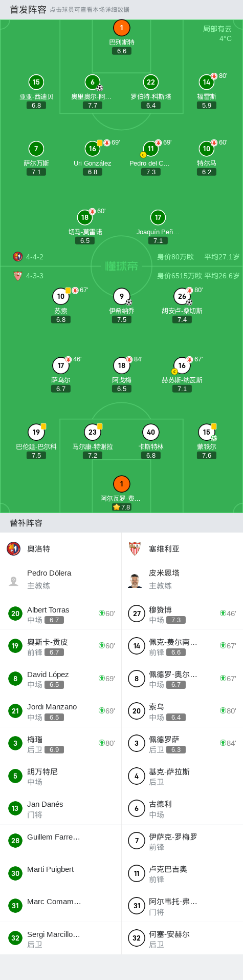Open coach 皮米恩塔 photo
243x980 pixels.
coord(135,581)
